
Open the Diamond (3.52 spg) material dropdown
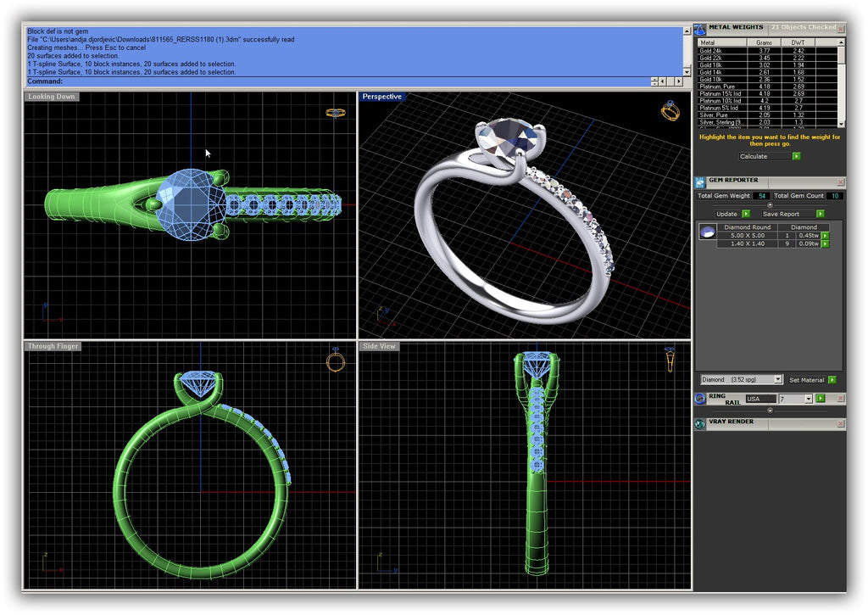pos(777,380)
